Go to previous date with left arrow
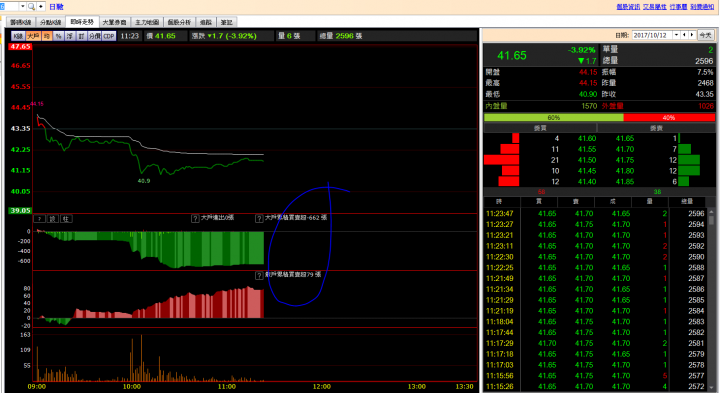Image resolution: width=720 pixels, height=393 pixels. pyautogui.click(x=684, y=35)
